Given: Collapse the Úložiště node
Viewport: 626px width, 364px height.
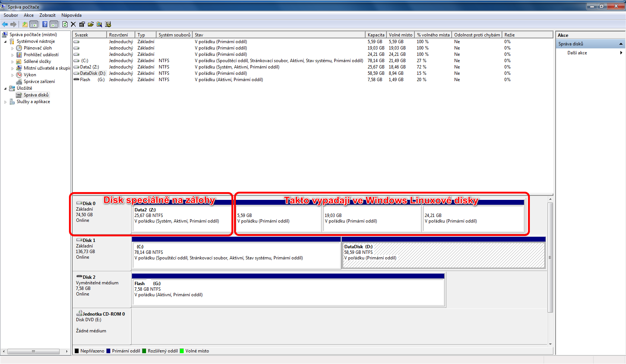Looking at the screenshot, I should tap(5, 89).
